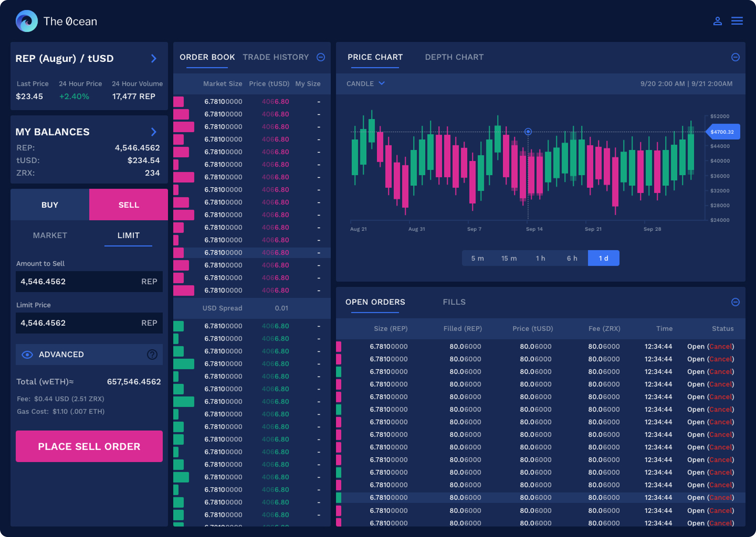This screenshot has height=537, width=756.
Task: Open the PRICE CHART tab
Action: (375, 57)
